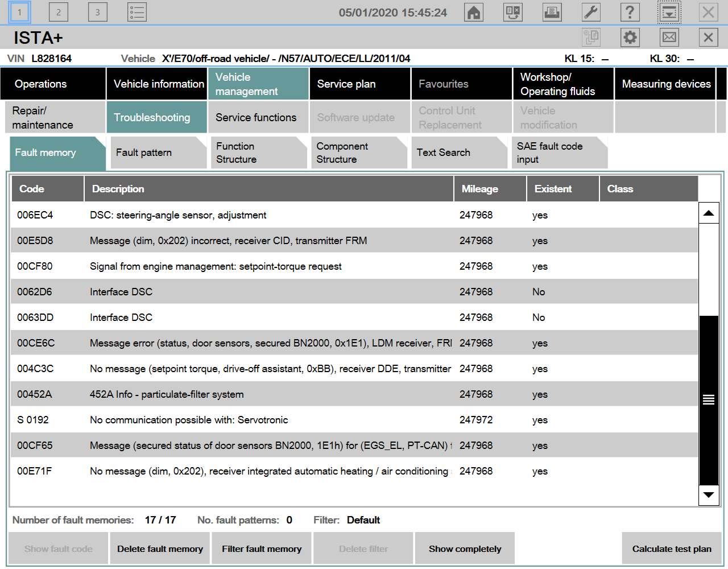The width and height of the screenshot is (728, 569).
Task: Open the operations list icon
Action: coord(137,13)
